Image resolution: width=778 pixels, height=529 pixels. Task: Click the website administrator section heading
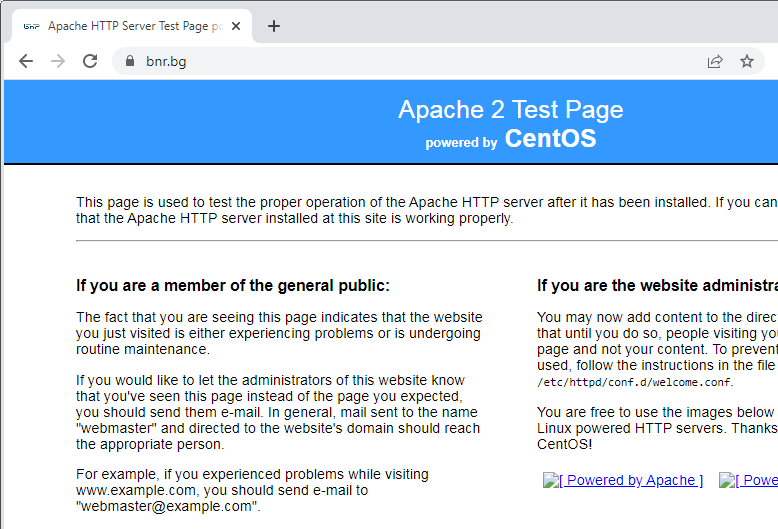coord(657,285)
